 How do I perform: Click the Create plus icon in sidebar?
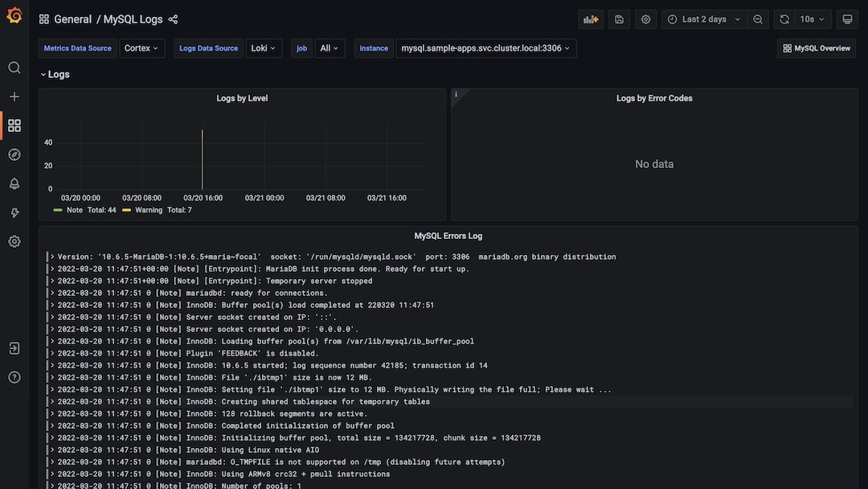[x=14, y=97]
